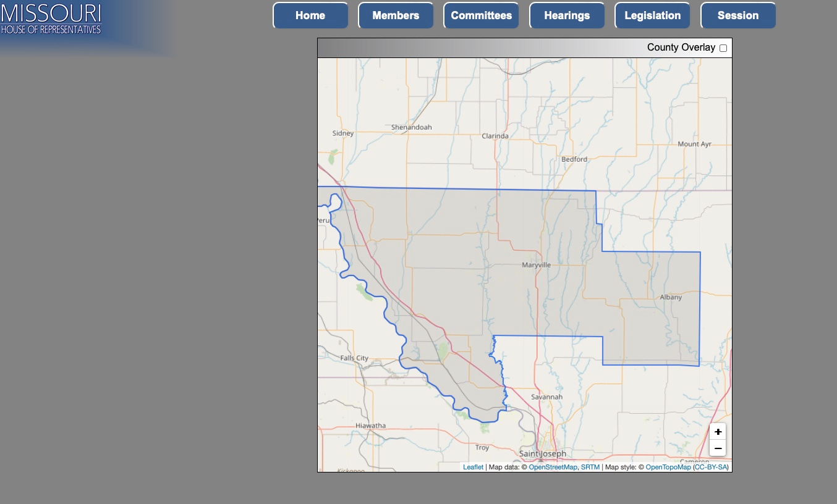The image size is (837, 504).
Task: Click the Savannah label on the map
Action: pos(547,397)
